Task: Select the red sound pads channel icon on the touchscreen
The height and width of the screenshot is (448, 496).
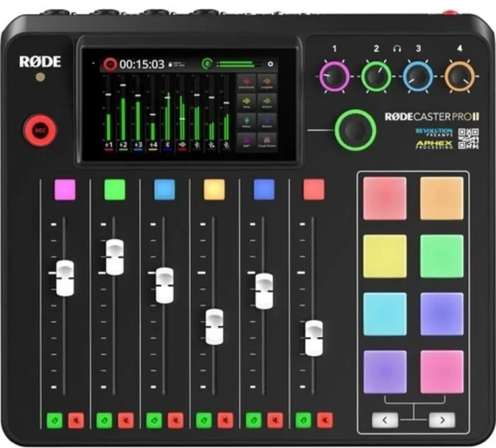Action: click(182, 145)
